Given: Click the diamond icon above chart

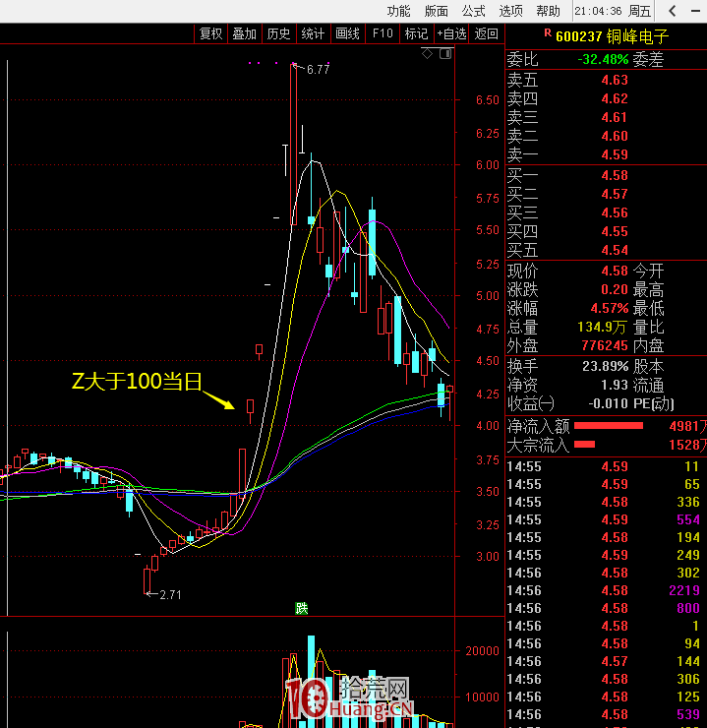Looking at the screenshot, I should click(428, 54).
